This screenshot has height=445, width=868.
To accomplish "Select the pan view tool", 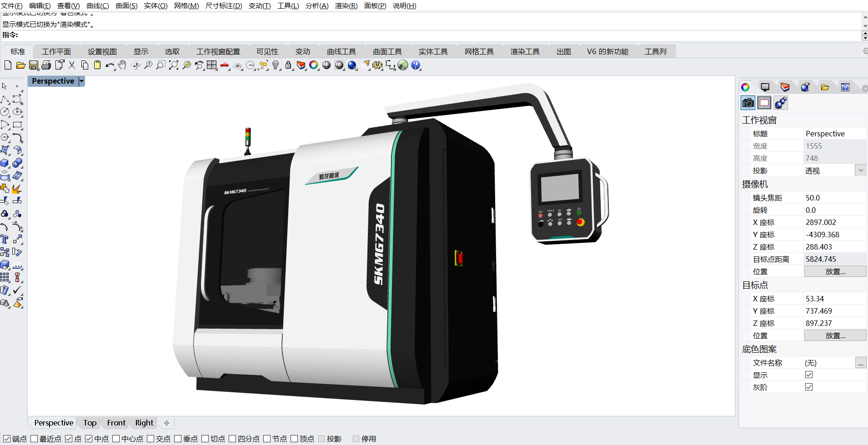I will pyautogui.click(x=122, y=65).
